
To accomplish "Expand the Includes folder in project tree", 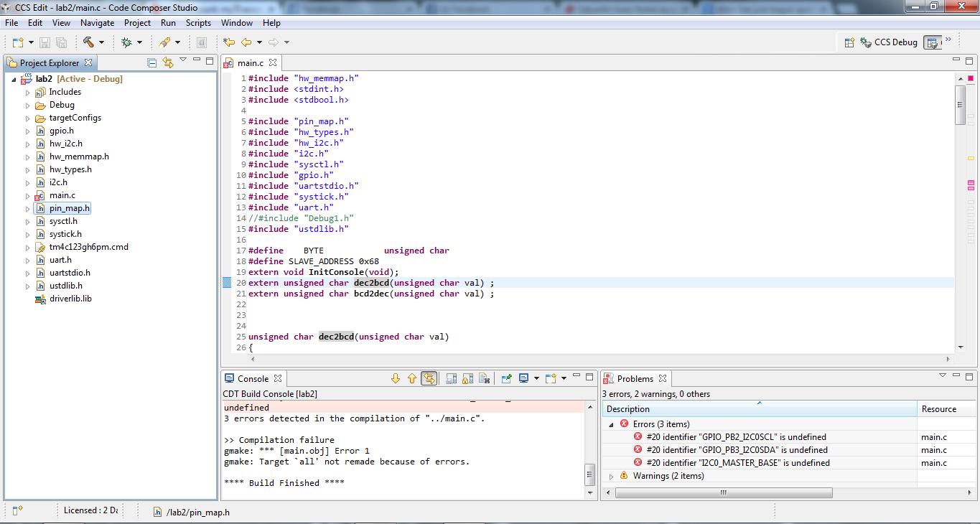I will click(28, 93).
